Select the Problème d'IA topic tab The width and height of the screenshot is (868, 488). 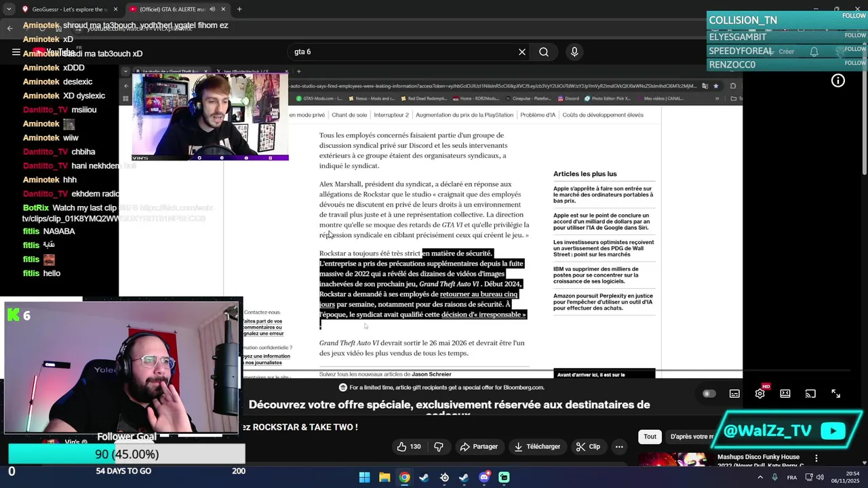[538, 115]
